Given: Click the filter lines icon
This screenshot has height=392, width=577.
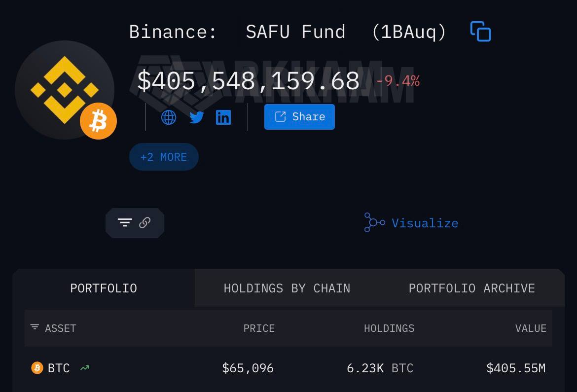Looking at the screenshot, I should (x=125, y=223).
